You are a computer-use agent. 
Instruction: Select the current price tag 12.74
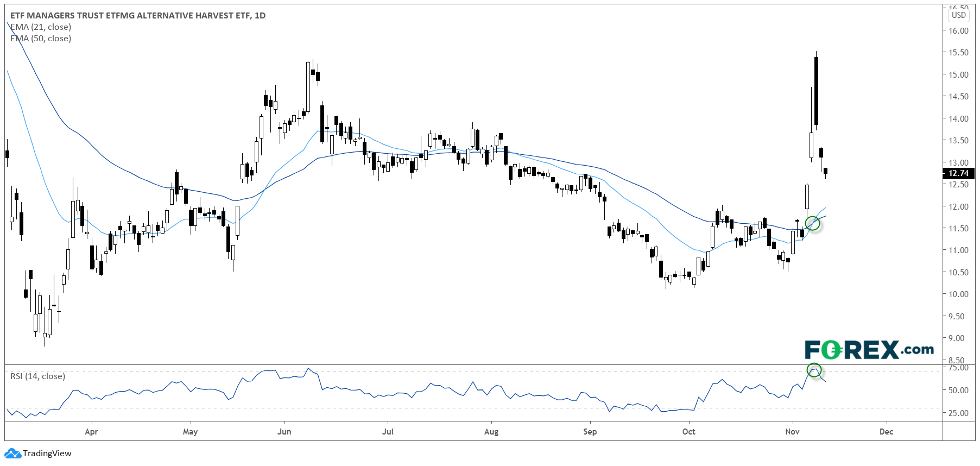point(958,173)
